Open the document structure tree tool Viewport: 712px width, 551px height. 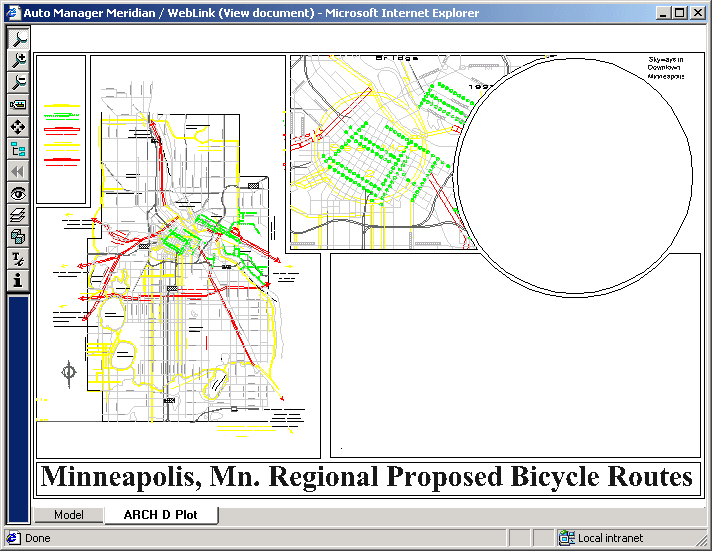[18, 149]
